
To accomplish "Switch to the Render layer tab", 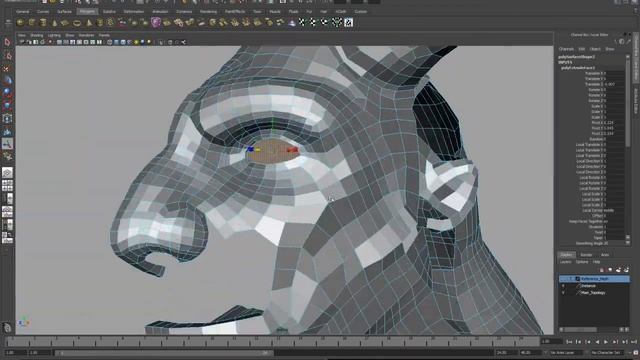I will (586, 255).
